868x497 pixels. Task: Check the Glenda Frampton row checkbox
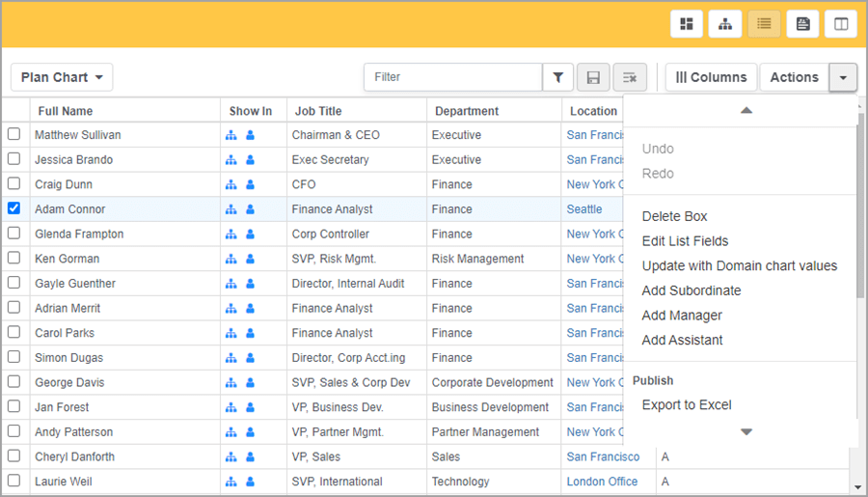pyautogui.click(x=14, y=234)
